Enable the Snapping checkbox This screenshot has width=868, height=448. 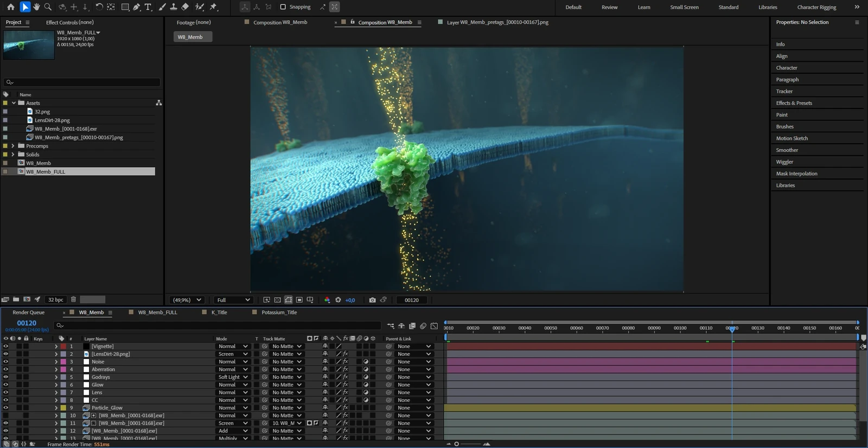(x=283, y=7)
